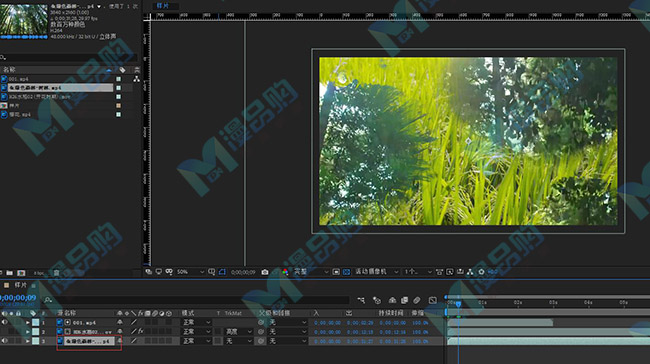Toggle the transparency grid icon in viewer
The image size is (650, 364).
coord(347,272)
